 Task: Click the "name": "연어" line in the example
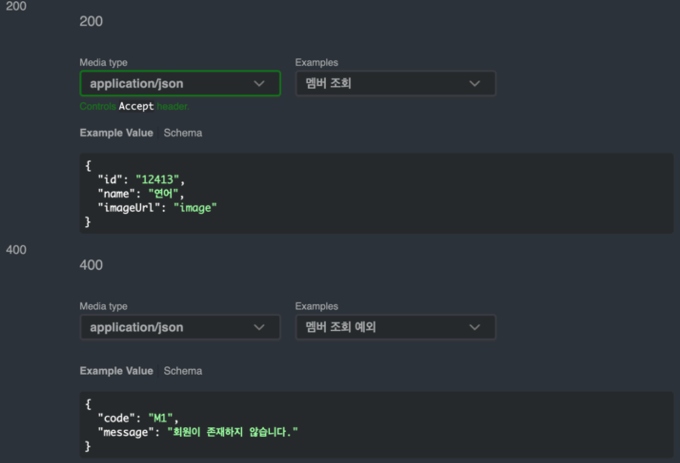141,193
